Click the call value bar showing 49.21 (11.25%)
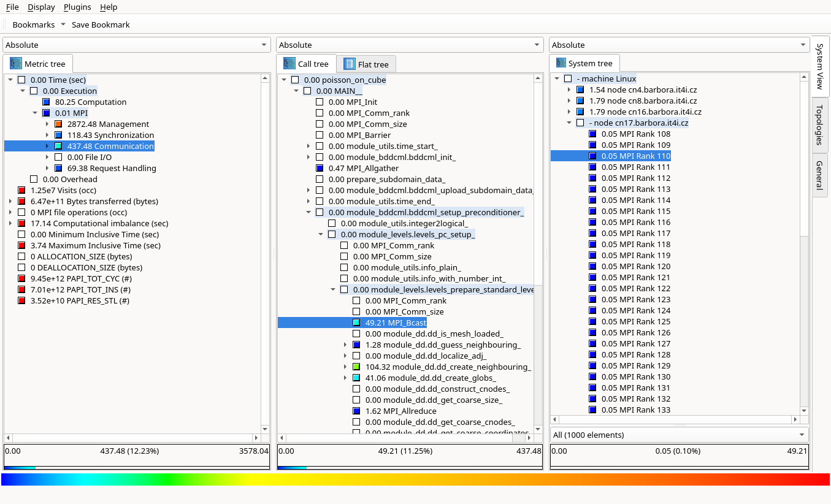Viewport: 831px width, 504px height. [410, 457]
